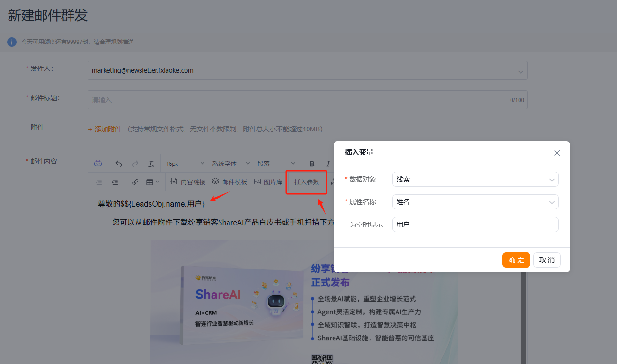Open the 段落 paragraph style dropdown
617x364 pixels.
click(276, 164)
